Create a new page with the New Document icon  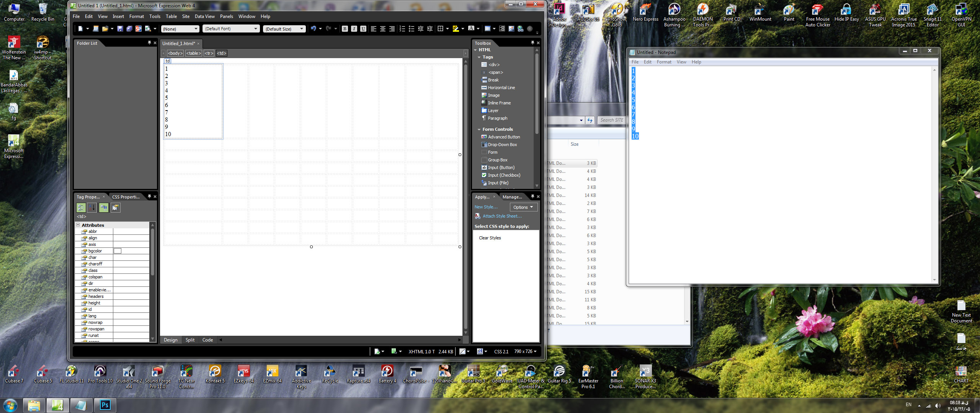tap(80, 29)
